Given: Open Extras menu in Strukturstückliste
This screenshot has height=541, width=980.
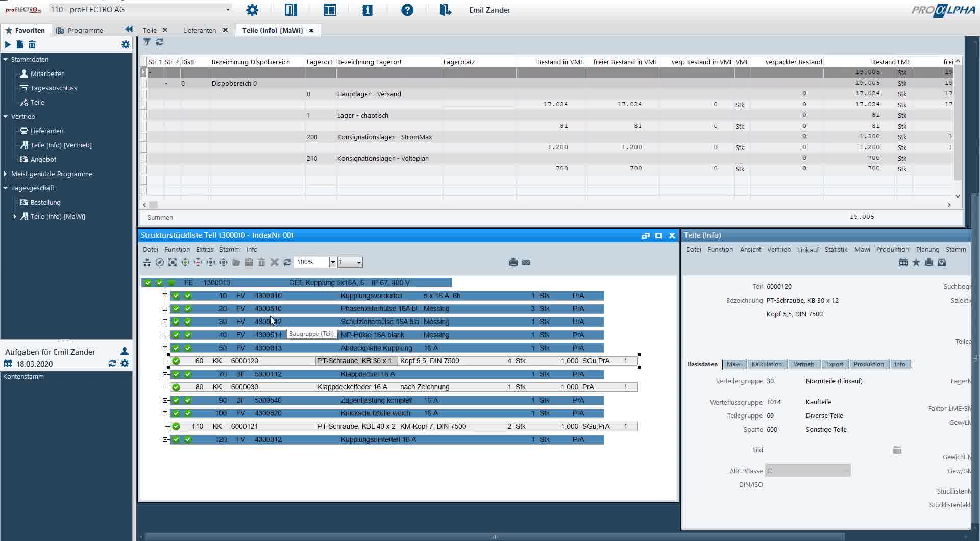Looking at the screenshot, I should pyautogui.click(x=205, y=249).
